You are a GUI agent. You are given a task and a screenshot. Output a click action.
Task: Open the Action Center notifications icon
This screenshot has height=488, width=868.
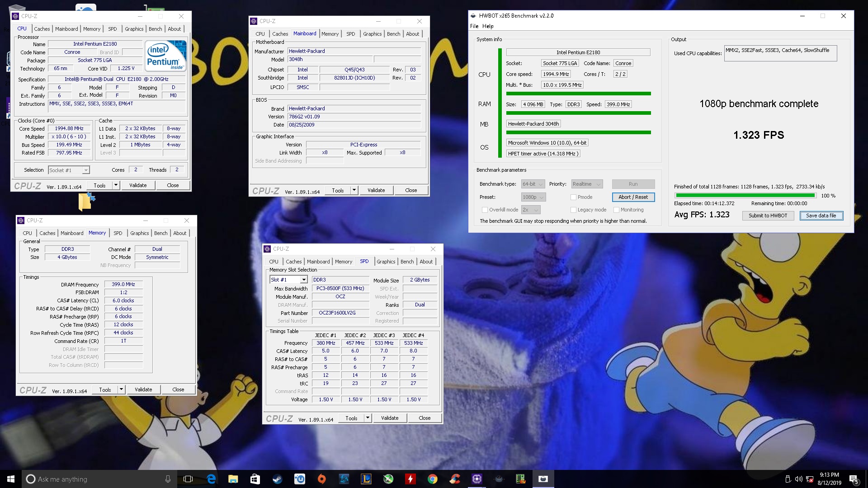click(x=854, y=479)
